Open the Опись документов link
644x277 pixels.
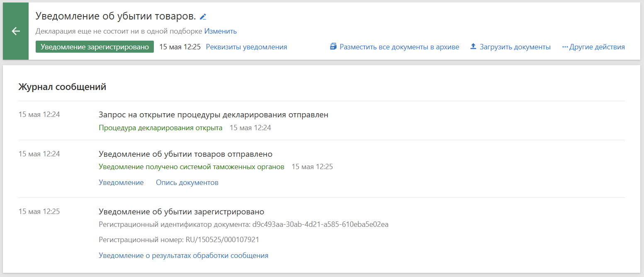coord(187,182)
